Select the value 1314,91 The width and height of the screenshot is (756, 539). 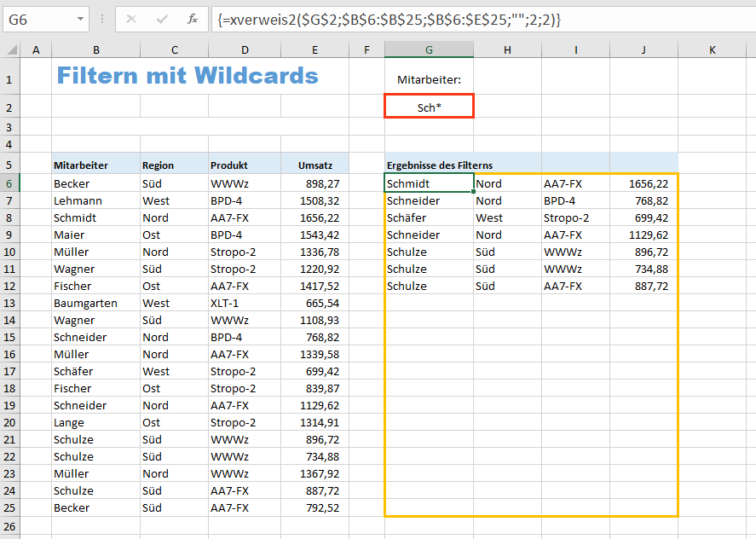tap(315, 423)
